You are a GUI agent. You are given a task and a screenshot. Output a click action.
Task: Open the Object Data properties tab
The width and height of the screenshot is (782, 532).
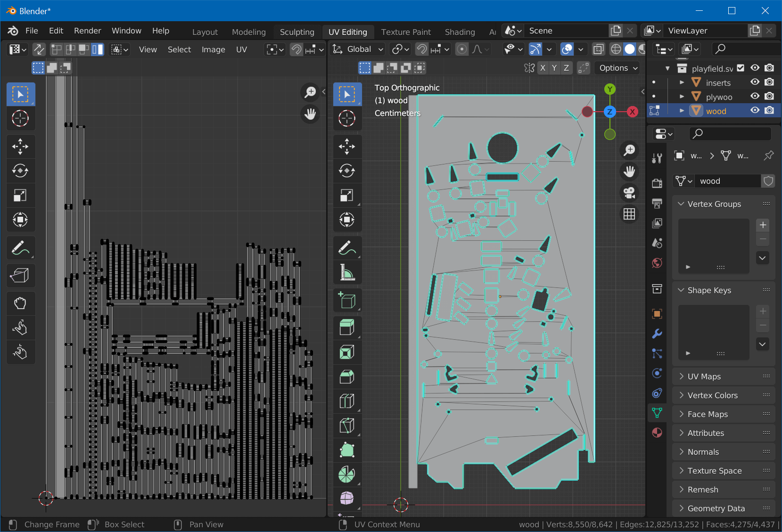(657, 413)
